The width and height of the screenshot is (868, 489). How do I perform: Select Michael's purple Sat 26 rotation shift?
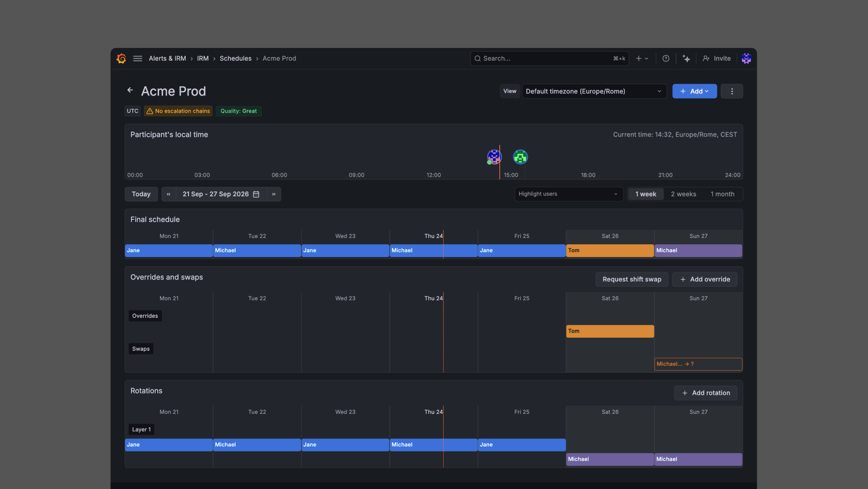point(610,459)
